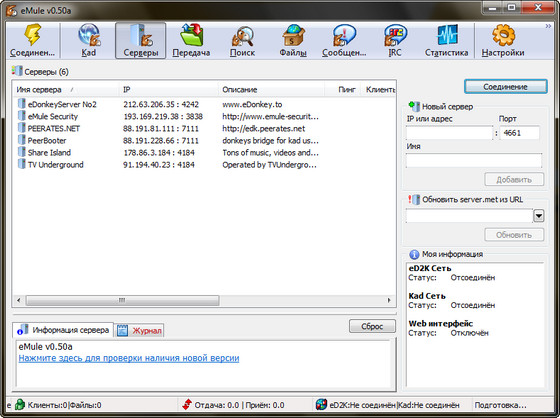
Task: Click the server list scroll right arrow
Action: click(389, 300)
